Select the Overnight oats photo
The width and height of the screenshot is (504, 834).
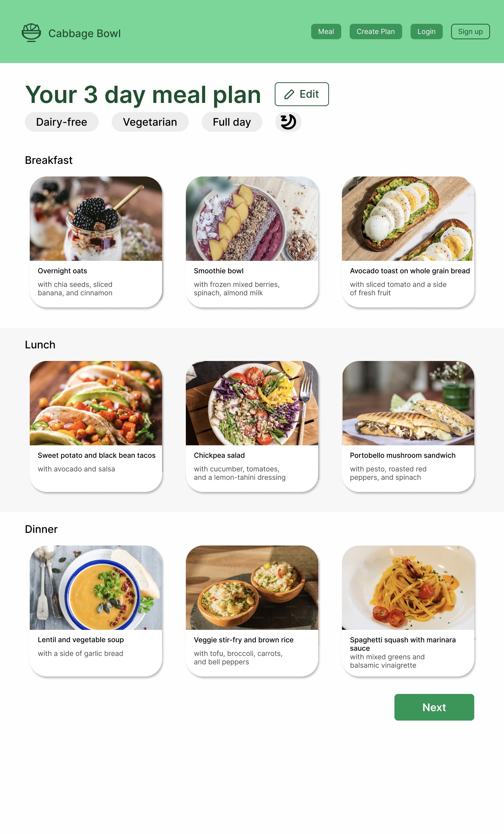click(x=96, y=218)
